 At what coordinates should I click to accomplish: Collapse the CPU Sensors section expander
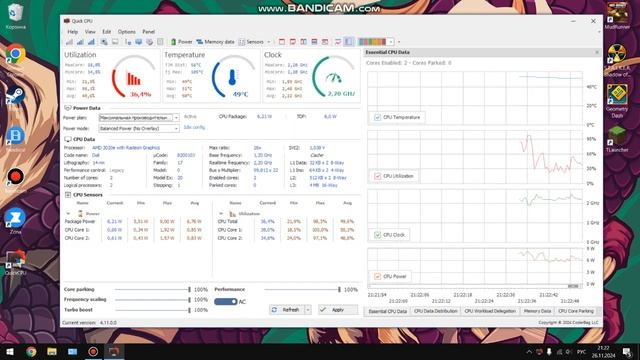[x=68, y=195]
